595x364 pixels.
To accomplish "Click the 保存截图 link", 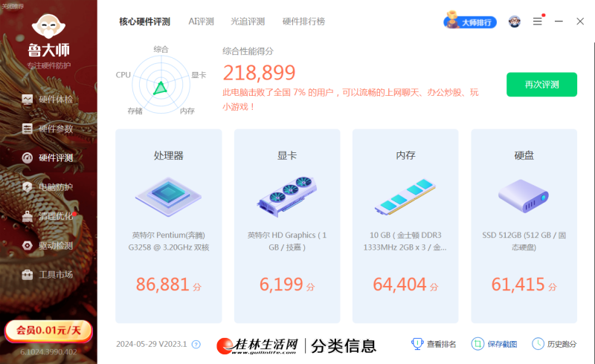I will pyautogui.click(x=502, y=344).
